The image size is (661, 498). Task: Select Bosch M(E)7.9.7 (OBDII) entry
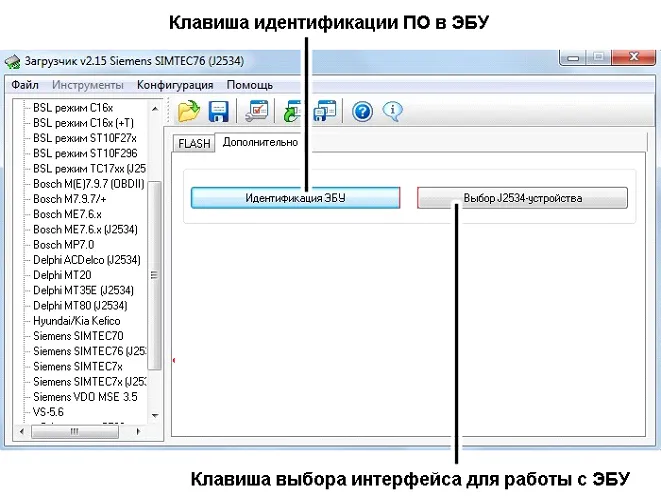(89, 183)
